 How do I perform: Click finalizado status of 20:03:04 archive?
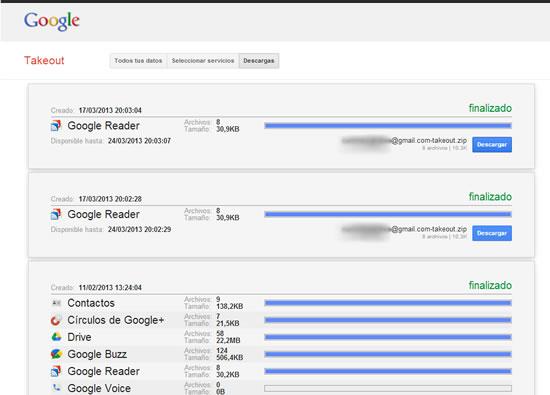tap(490, 108)
